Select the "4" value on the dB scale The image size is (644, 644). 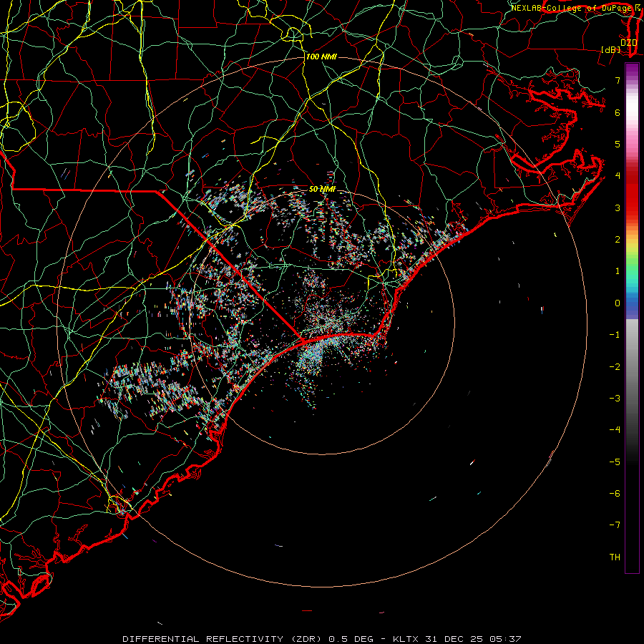[x=618, y=176]
